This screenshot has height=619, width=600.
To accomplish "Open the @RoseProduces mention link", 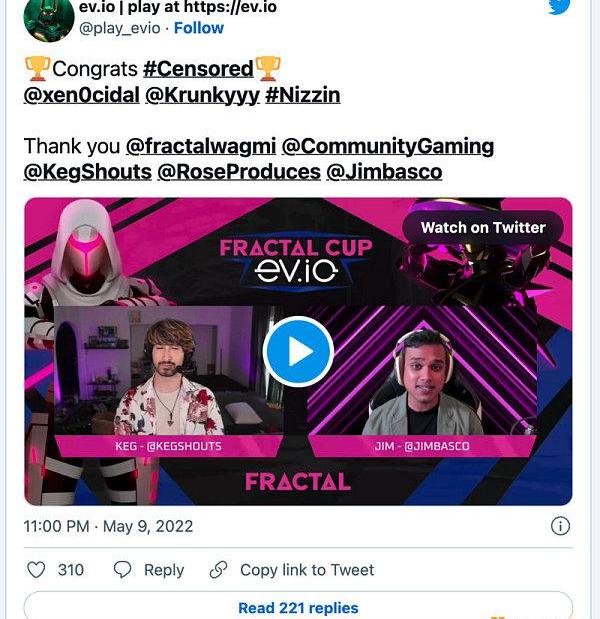I will [x=239, y=172].
